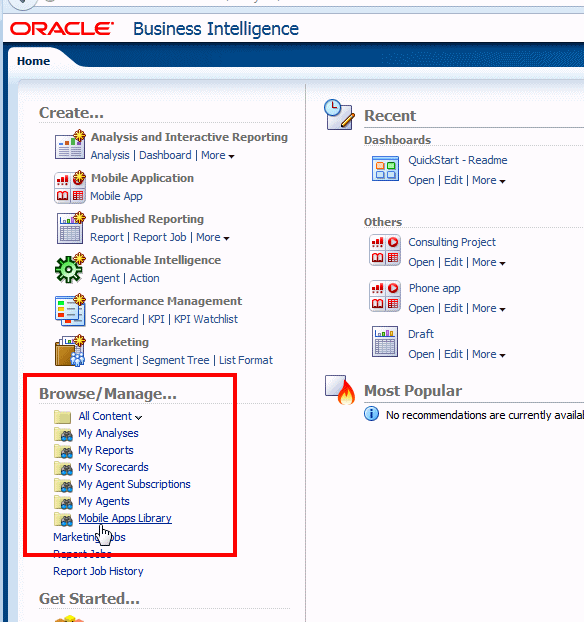The height and width of the screenshot is (622, 584).
Task: Click the Actionable Intelligence gear icon
Action: (70, 269)
